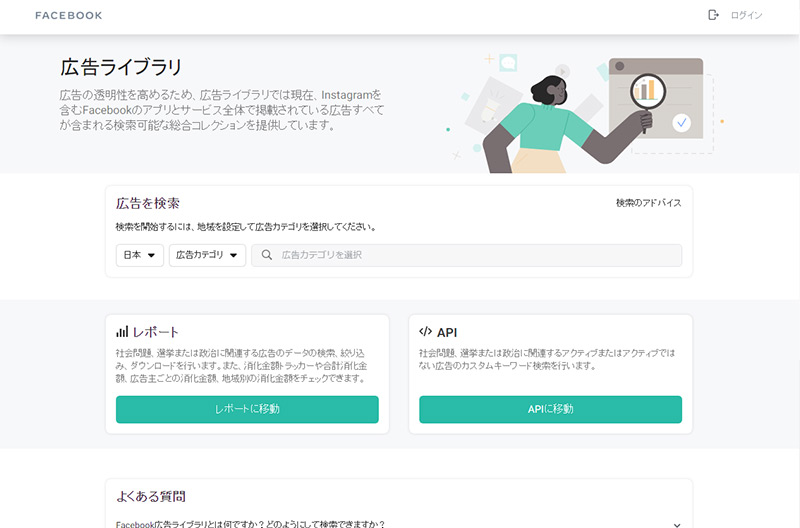Open the ログイン link
This screenshot has height=528, width=800.
pos(746,15)
